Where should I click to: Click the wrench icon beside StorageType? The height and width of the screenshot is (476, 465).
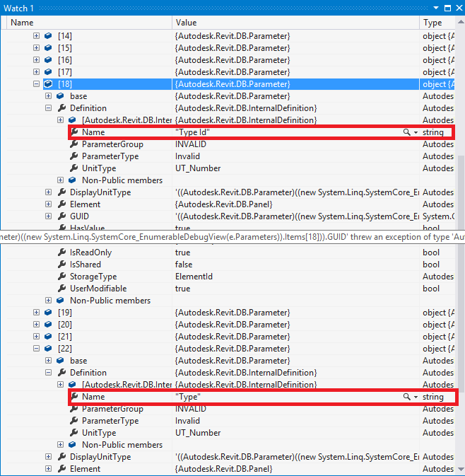62,277
